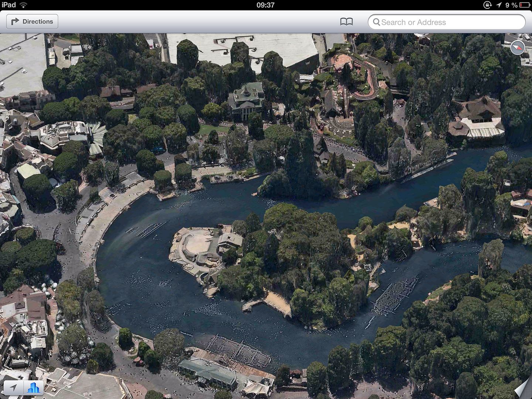This screenshot has width=532, height=399.
Task: Tap the location services arrow in status bar
Action: click(x=499, y=5)
